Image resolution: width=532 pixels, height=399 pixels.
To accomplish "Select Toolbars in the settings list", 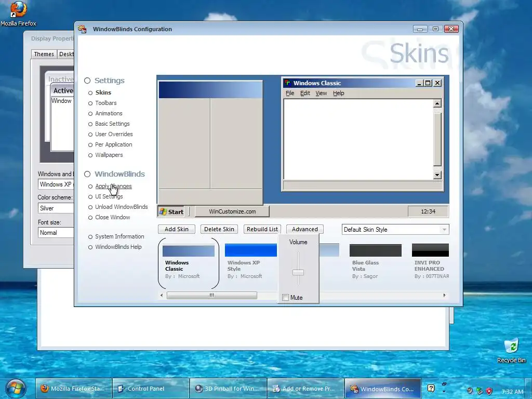I will pyautogui.click(x=105, y=103).
